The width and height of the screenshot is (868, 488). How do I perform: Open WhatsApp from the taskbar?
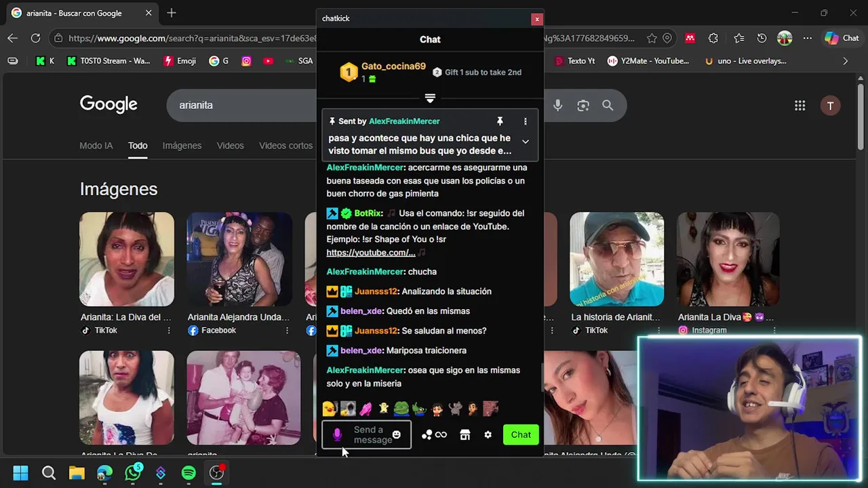(x=133, y=473)
